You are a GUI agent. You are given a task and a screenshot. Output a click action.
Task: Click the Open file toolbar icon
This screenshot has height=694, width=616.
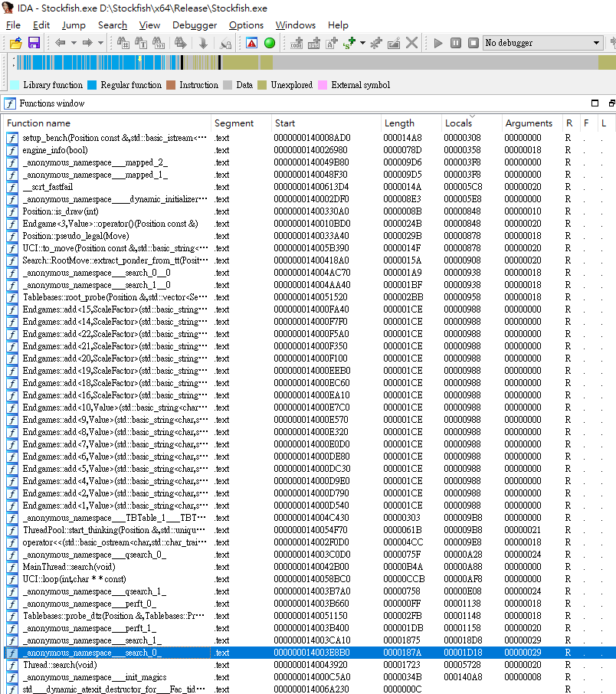[x=16, y=43]
